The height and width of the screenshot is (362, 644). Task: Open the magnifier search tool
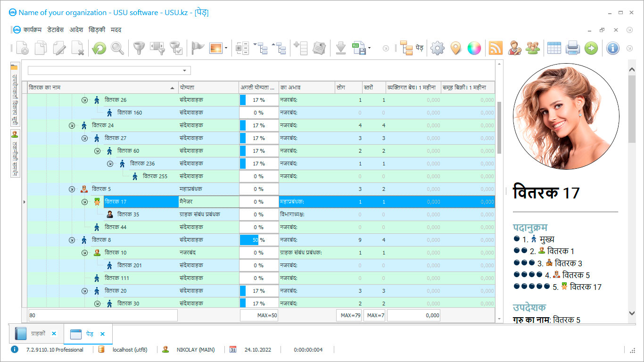click(117, 48)
